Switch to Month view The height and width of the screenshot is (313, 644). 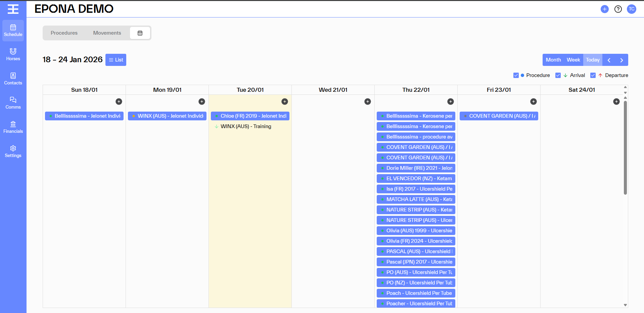(x=553, y=60)
